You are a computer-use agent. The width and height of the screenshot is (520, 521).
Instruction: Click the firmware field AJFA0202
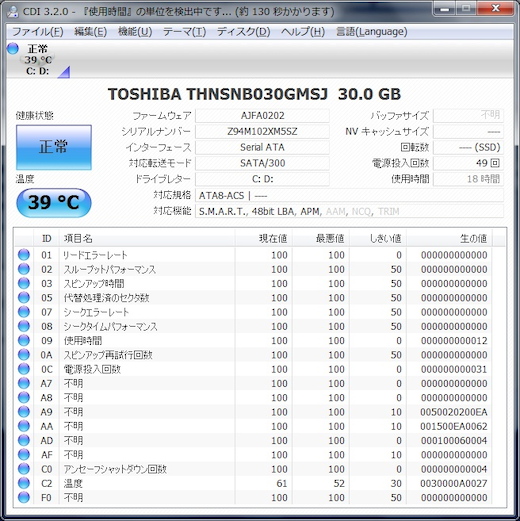coord(262,116)
